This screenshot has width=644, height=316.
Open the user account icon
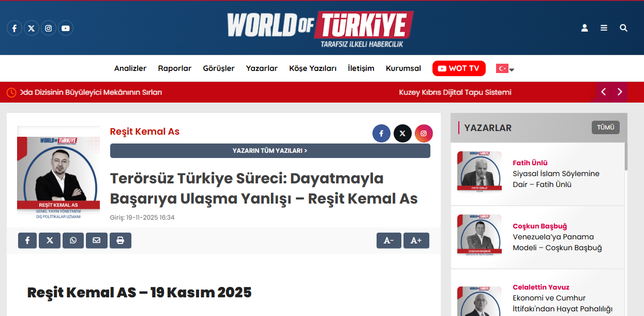point(585,28)
